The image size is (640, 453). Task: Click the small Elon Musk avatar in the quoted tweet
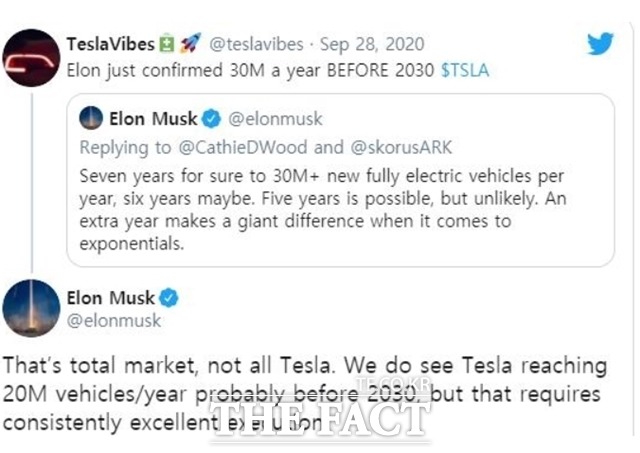tap(92, 119)
